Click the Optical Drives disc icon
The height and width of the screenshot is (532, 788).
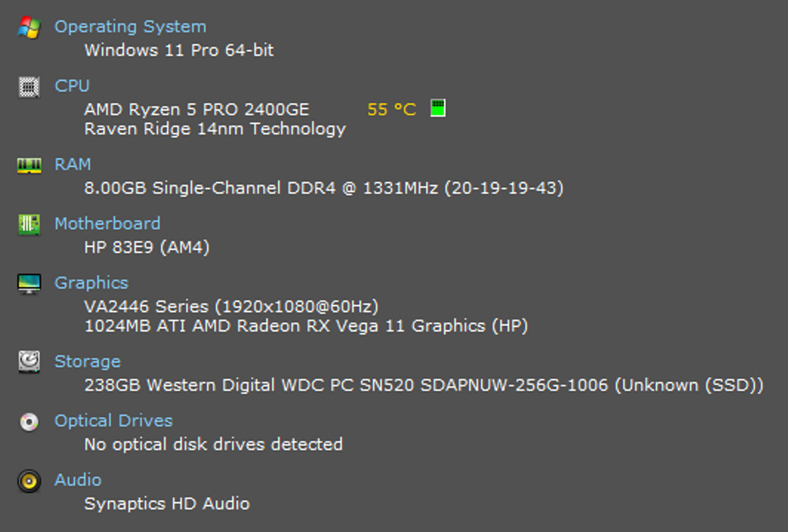29,422
